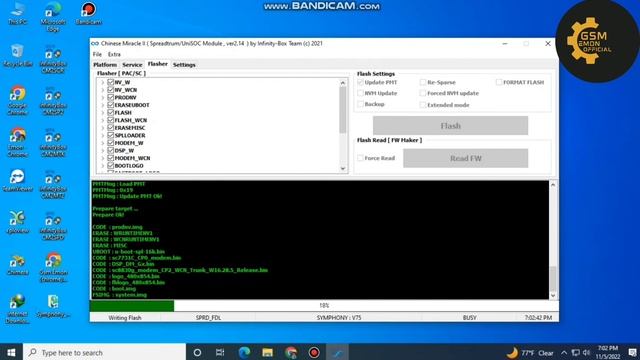Screen dimensions: 640x360
Task: Expand the MODEM_WCN tree row
Action: click(103, 158)
